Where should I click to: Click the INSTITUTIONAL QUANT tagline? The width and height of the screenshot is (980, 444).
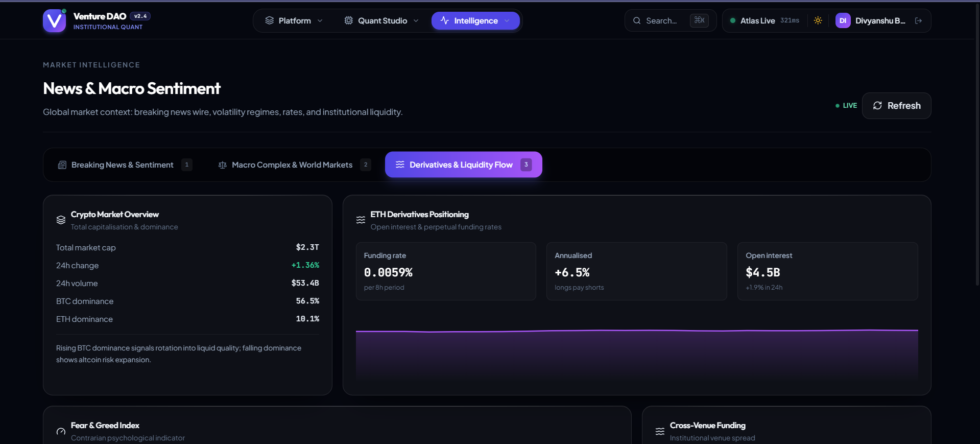coord(108,27)
